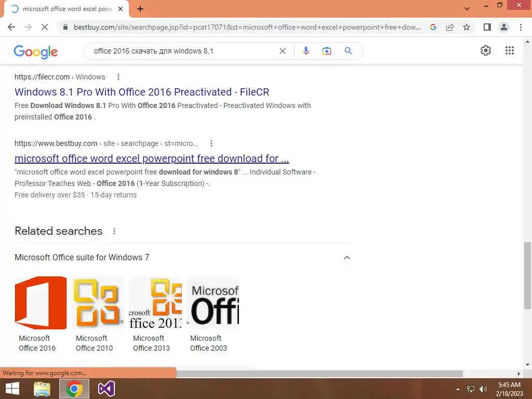This screenshot has width=532, height=399.
Task: Open the tab search chevron
Action: coord(467,9)
